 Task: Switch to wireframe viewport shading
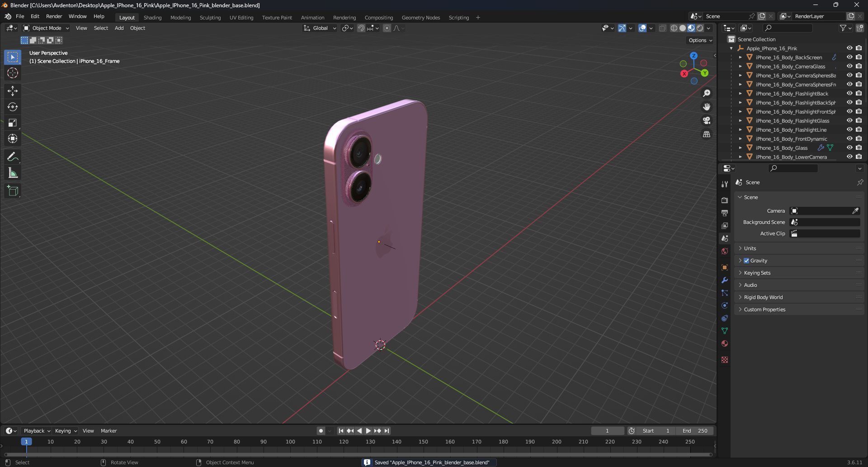point(674,28)
